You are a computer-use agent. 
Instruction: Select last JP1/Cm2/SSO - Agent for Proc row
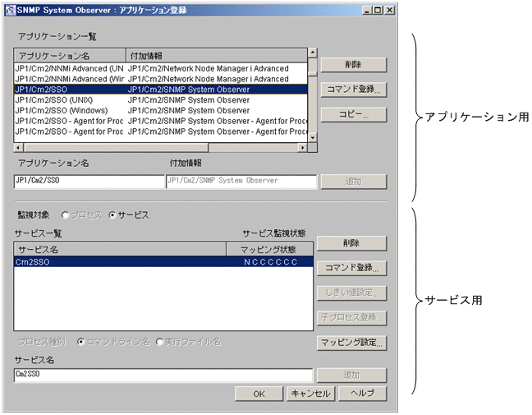coord(161,131)
